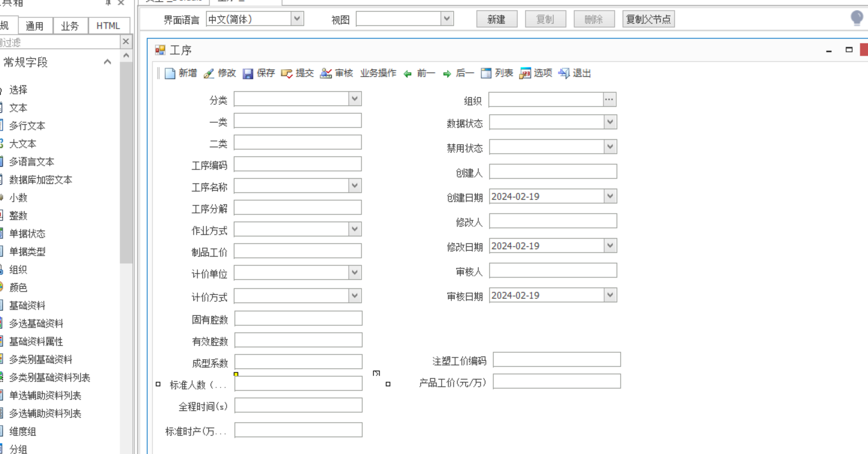Open the 创建日期 date picker
The height and width of the screenshot is (454, 868).
click(610, 196)
